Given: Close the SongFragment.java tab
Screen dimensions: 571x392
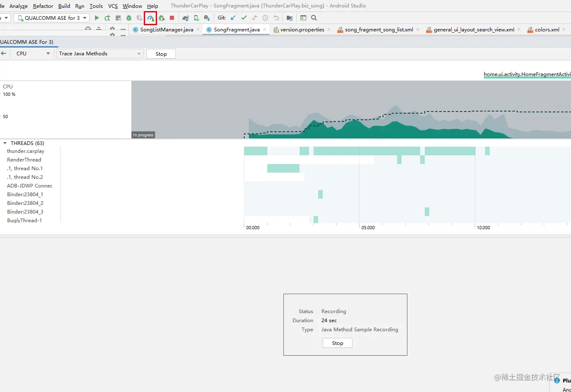Looking at the screenshot, I should (x=264, y=29).
